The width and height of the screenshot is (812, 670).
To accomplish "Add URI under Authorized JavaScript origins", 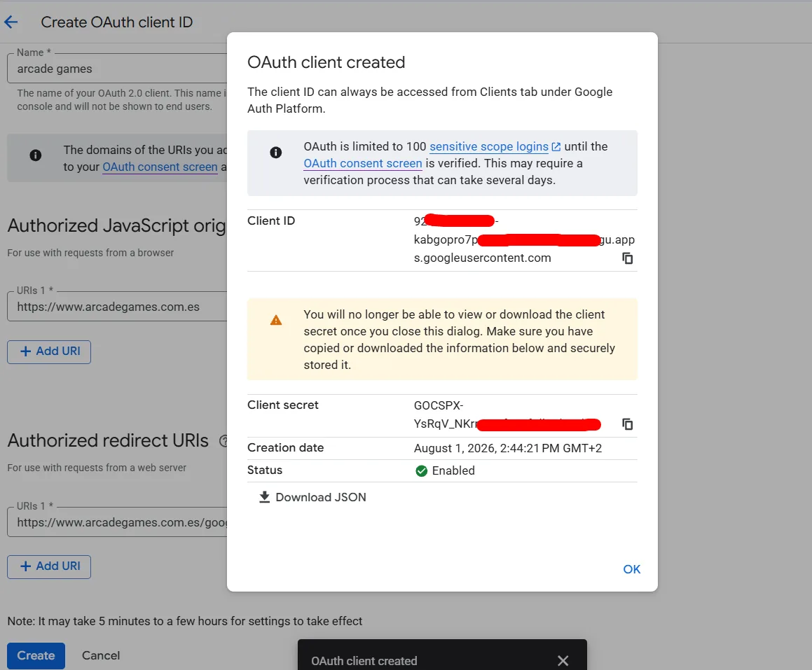I will click(x=49, y=352).
